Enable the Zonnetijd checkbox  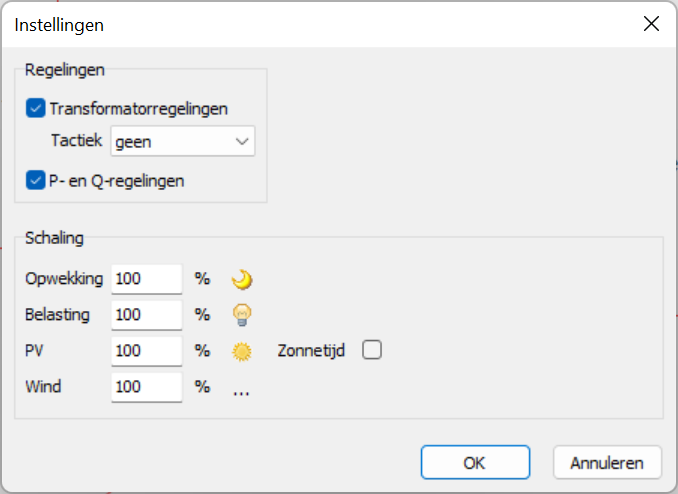372,350
